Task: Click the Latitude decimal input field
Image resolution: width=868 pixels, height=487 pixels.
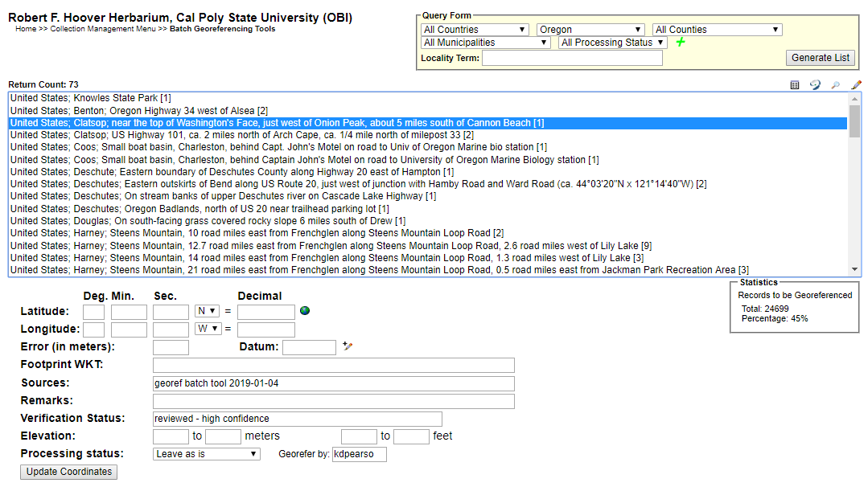Action: (x=266, y=313)
